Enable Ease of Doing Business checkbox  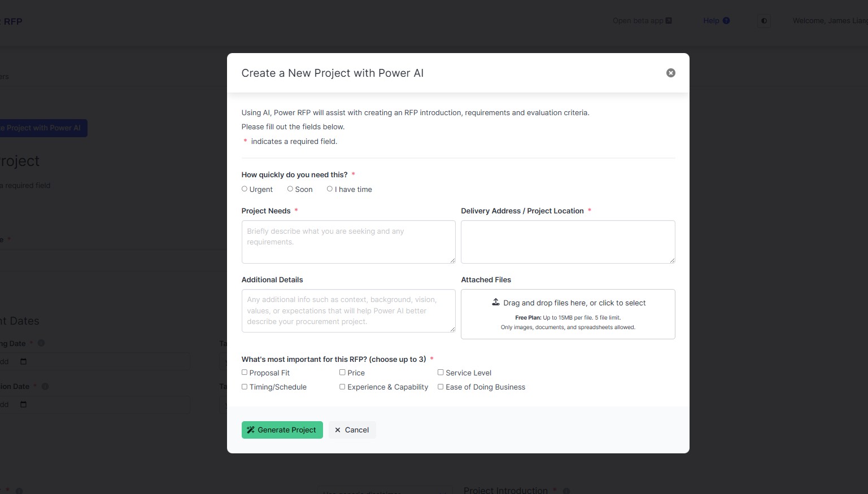point(440,387)
